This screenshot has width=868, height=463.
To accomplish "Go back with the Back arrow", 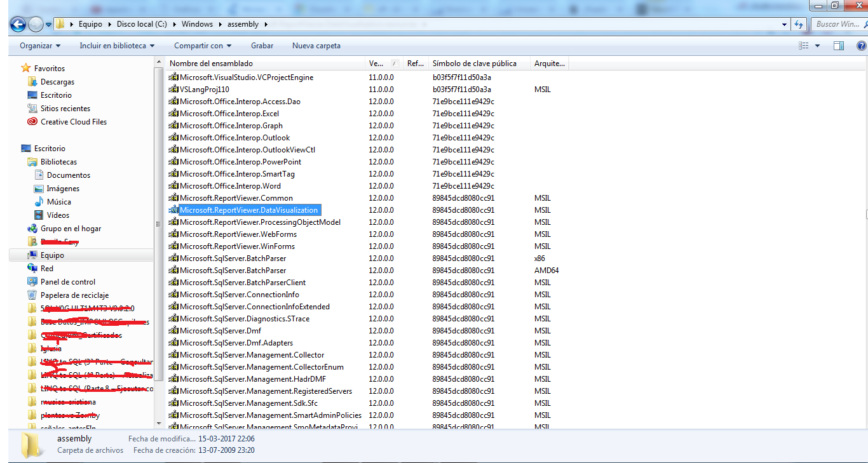I will [x=18, y=24].
